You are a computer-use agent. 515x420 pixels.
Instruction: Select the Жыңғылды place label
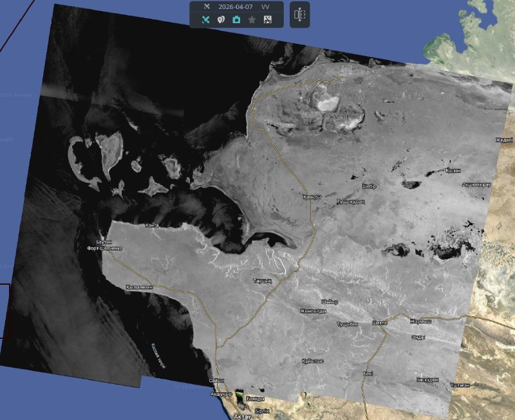[x=313, y=310]
